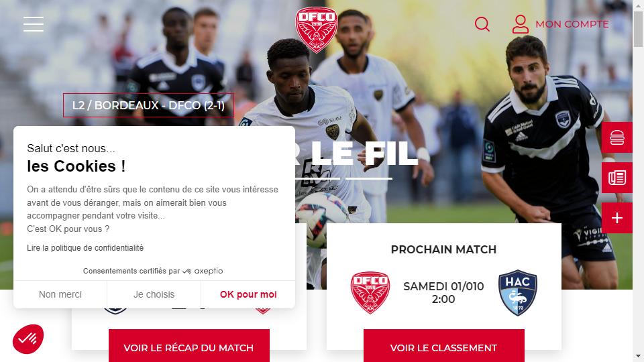Open the newspaper news sidebar icon
The width and height of the screenshot is (644, 362).
(617, 178)
